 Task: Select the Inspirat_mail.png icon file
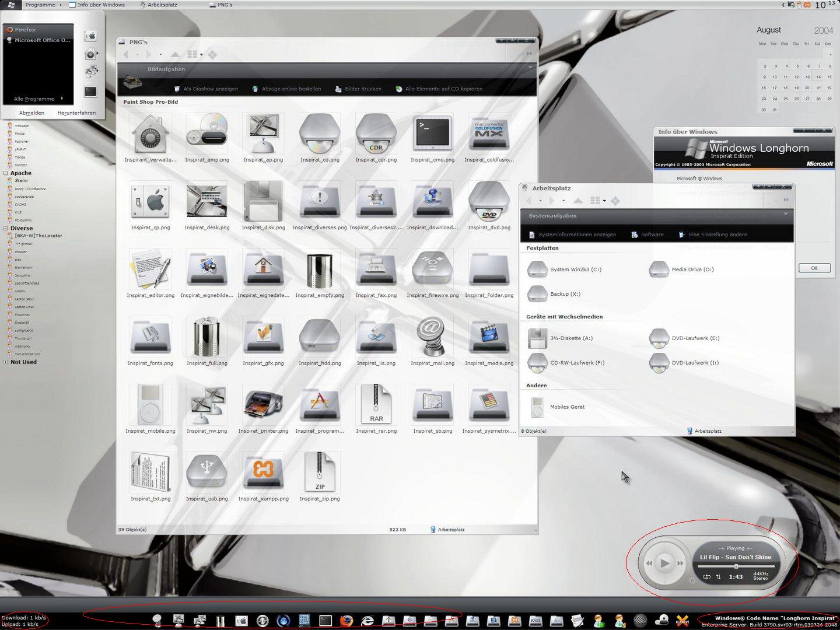coord(432,342)
